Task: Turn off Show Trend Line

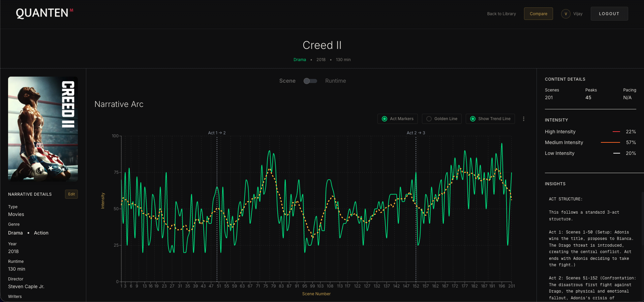Action: 490,119
